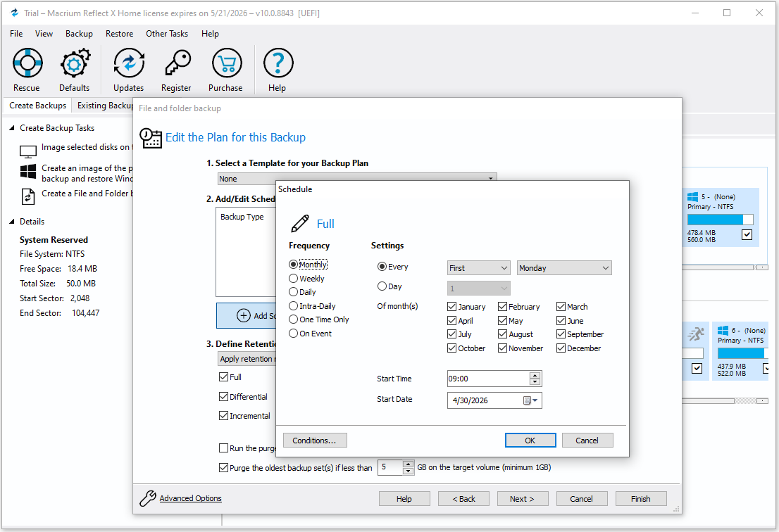779x532 pixels.
Task: Select the Intra-Daily frequency option
Action: pyautogui.click(x=312, y=306)
